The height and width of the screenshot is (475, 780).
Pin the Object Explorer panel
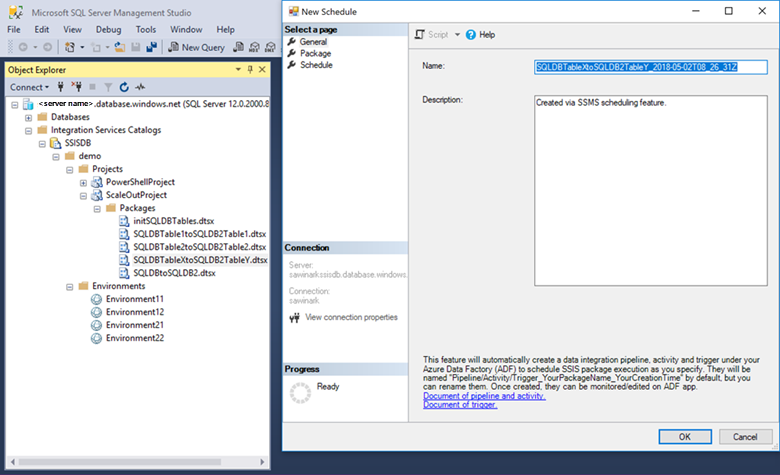coord(250,70)
